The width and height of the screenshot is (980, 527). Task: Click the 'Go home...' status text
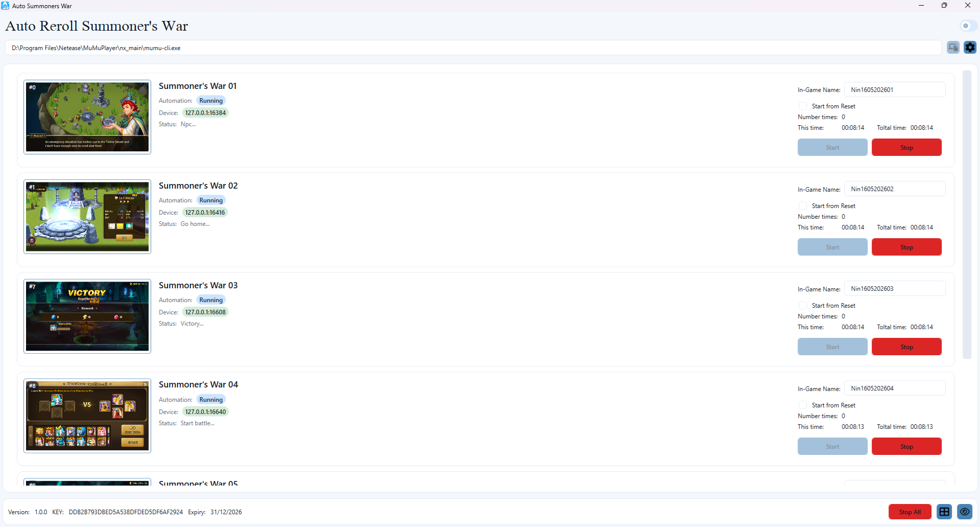click(195, 224)
